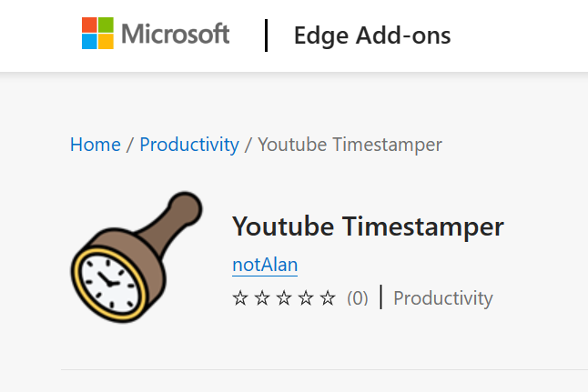This screenshot has height=392, width=588.
Task: Open the notAlan developer link
Action: 265,265
